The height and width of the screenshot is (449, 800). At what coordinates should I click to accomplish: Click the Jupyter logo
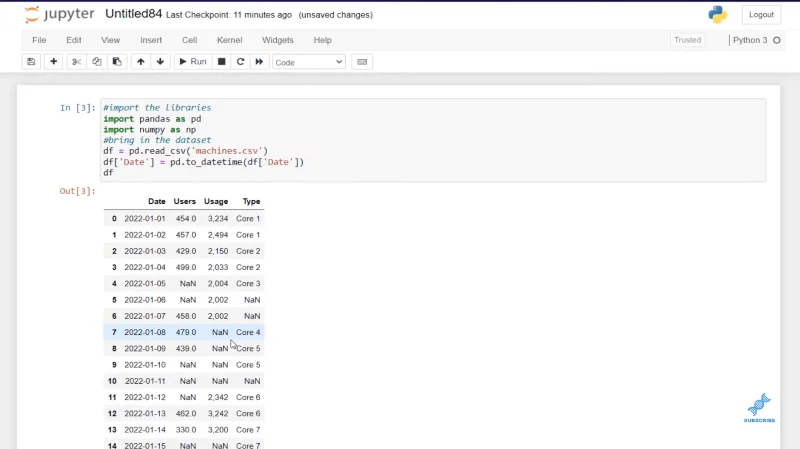[59, 14]
